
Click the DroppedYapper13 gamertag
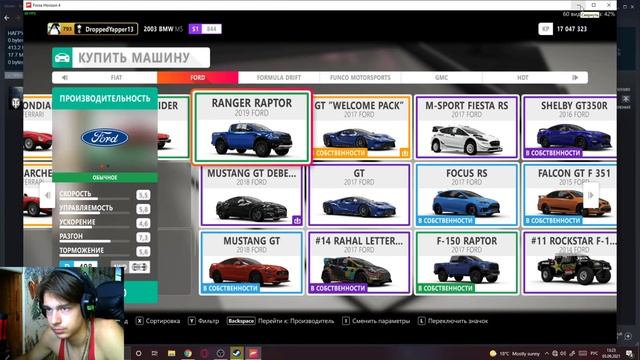(x=109, y=29)
